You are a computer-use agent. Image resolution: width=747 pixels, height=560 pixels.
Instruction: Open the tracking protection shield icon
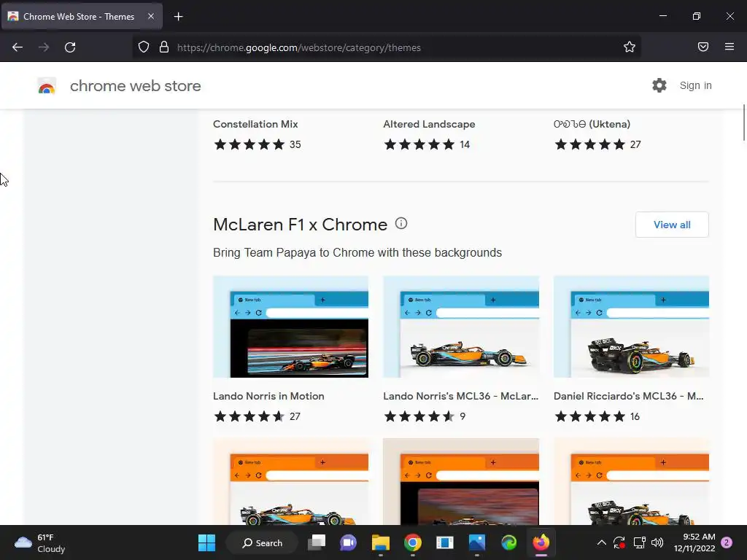point(144,47)
